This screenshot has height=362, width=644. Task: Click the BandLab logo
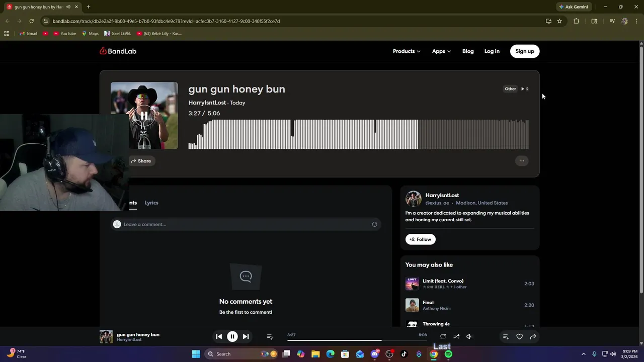(118, 51)
